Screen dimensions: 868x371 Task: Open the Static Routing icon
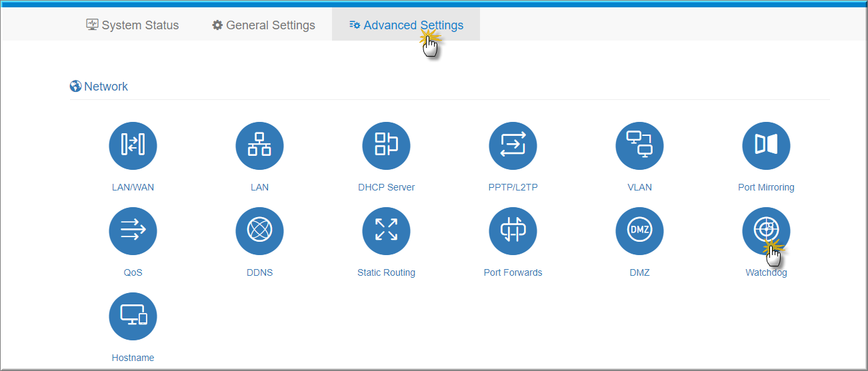coord(386,231)
